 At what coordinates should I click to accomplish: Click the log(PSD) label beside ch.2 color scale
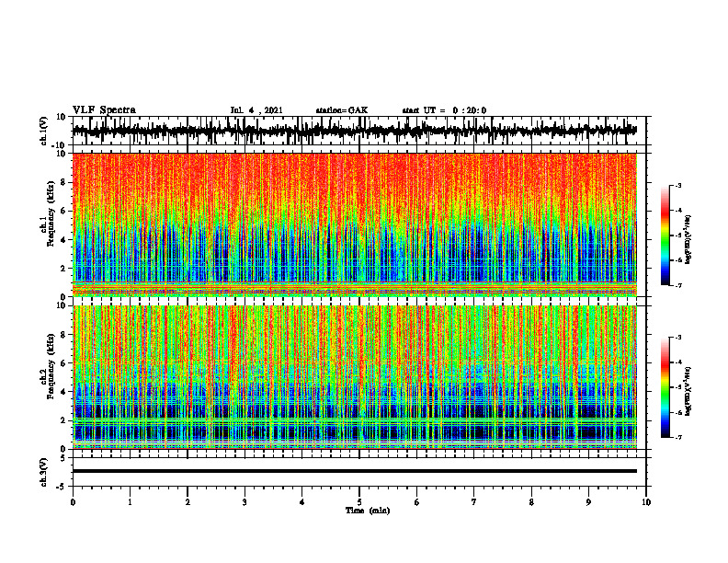pos(688,391)
